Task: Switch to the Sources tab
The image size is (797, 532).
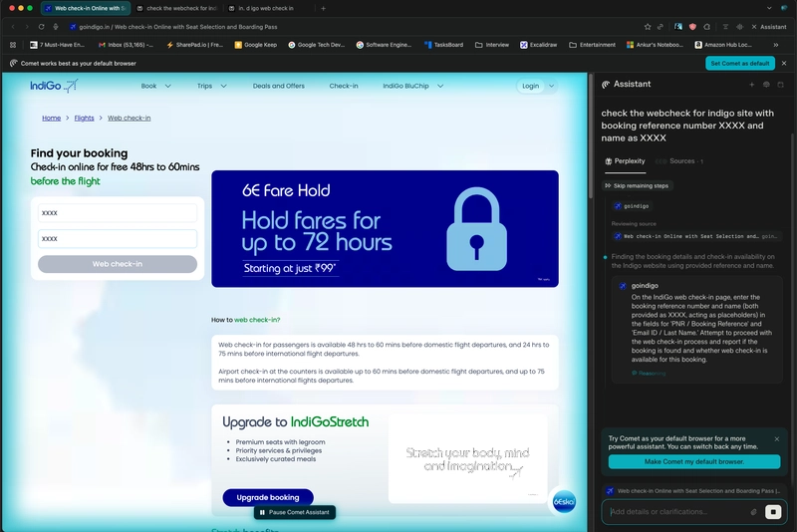Action: [681, 160]
